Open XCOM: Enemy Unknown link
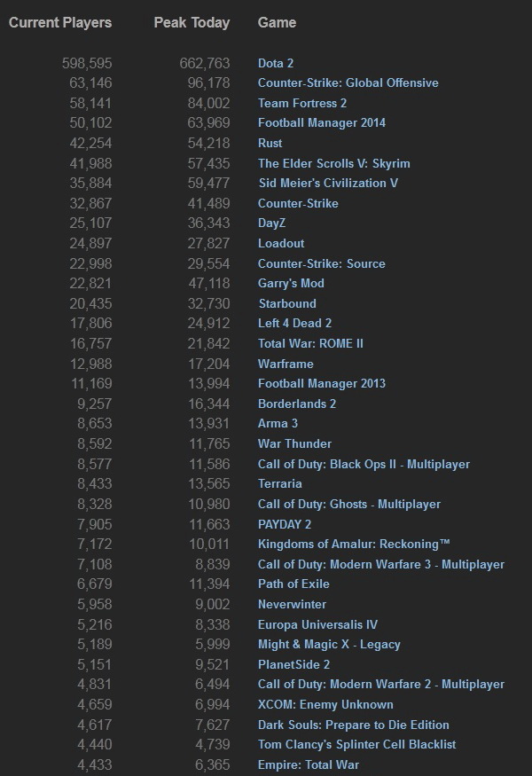The width and height of the screenshot is (532, 776). tap(325, 704)
